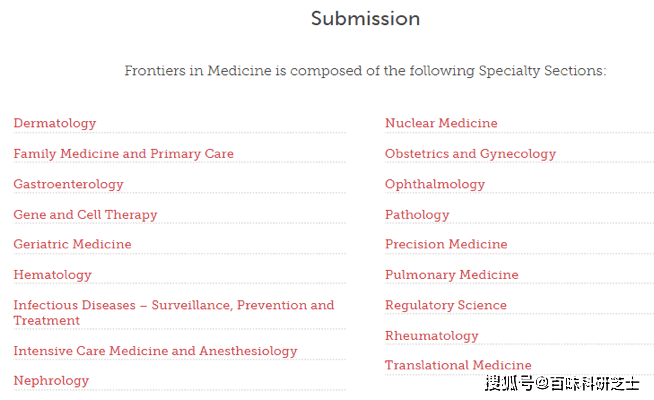Open the Hematology link
This screenshot has height=400, width=654.
(x=53, y=275)
